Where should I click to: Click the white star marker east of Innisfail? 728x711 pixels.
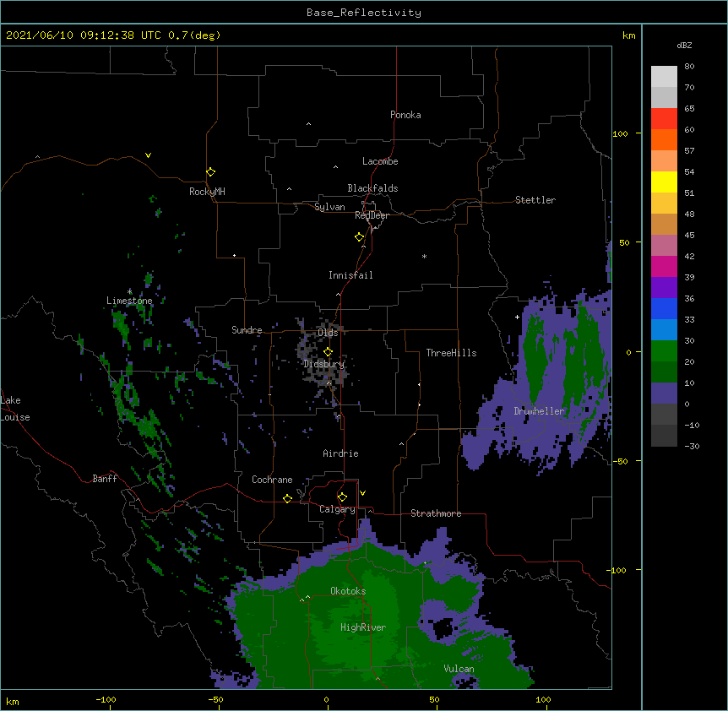424,256
